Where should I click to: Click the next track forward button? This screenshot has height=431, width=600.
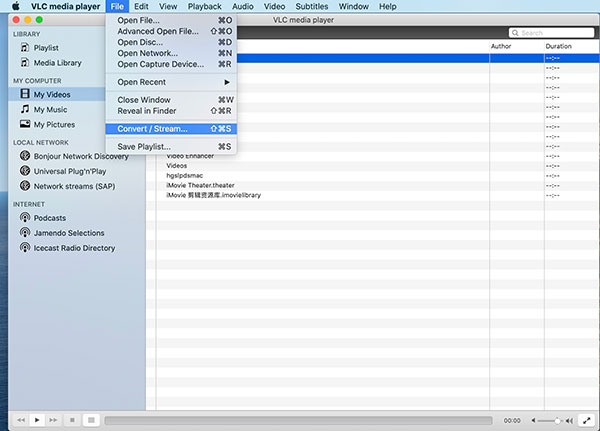point(53,420)
